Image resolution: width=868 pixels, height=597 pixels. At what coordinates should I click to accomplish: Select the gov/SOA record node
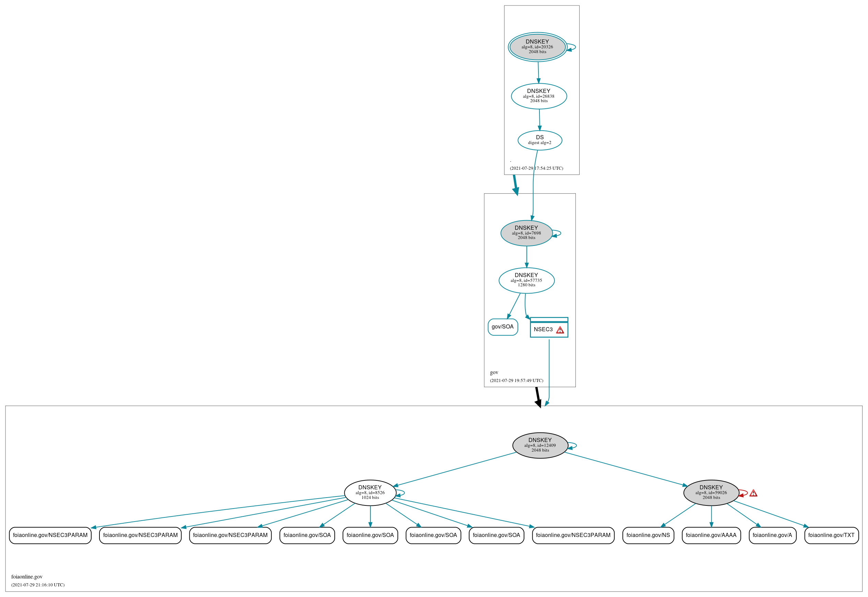click(x=495, y=325)
